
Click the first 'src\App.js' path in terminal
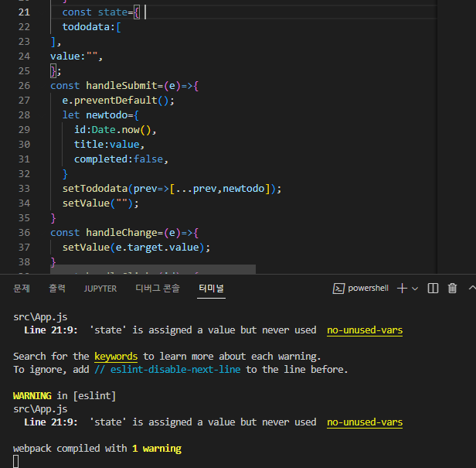(40, 317)
